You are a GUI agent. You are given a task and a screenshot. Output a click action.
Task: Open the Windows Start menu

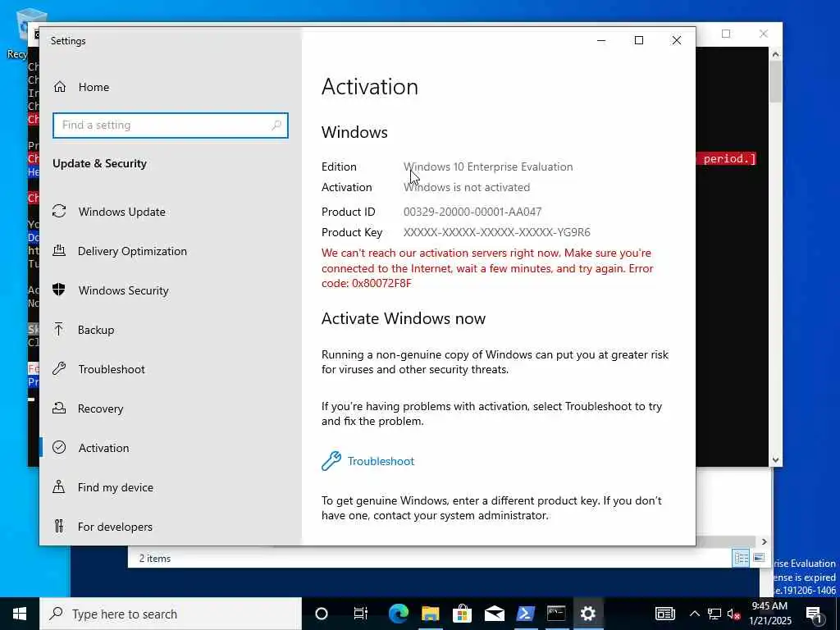tap(20, 614)
